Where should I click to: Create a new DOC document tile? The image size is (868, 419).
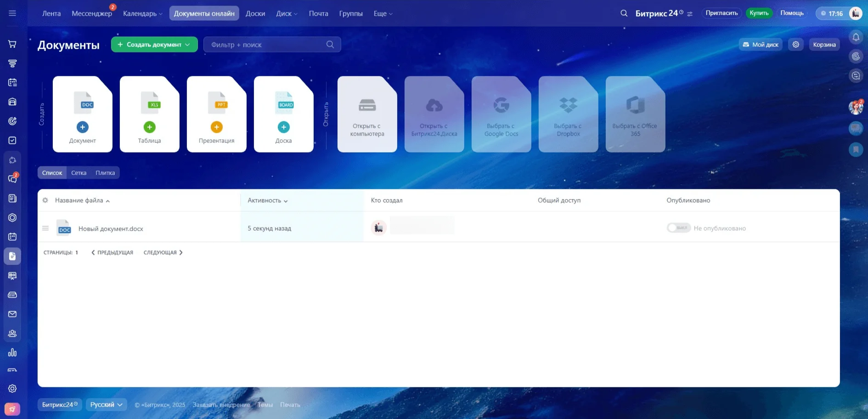point(83,114)
